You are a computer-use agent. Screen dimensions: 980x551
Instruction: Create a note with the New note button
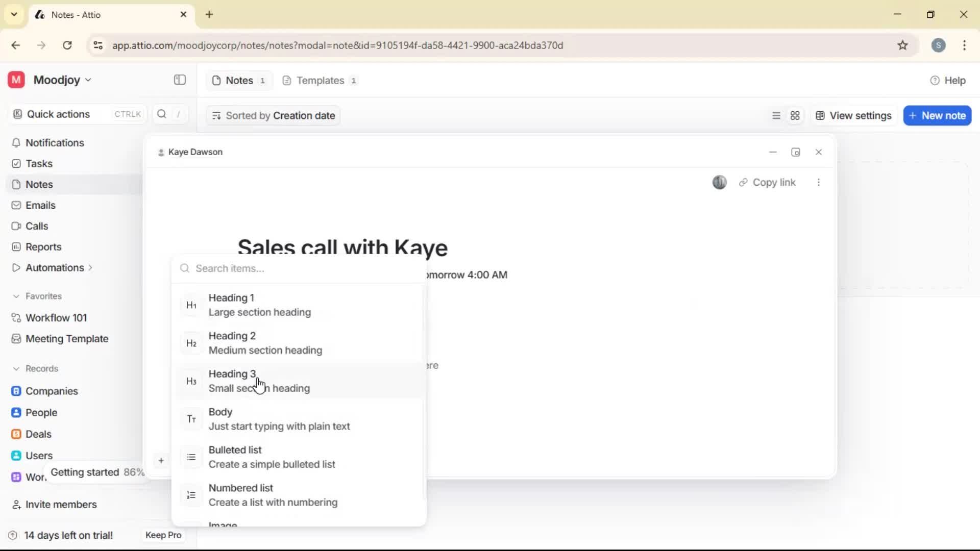pyautogui.click(x=937, y=115)
